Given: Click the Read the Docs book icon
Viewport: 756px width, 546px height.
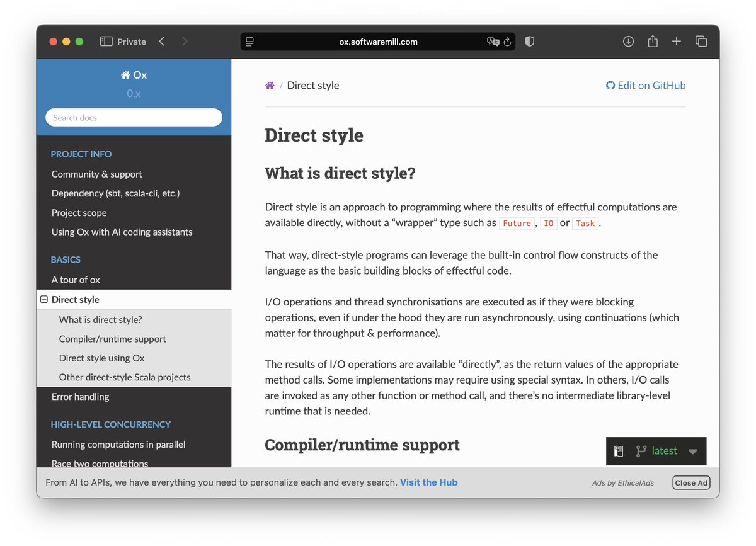Looking at the screenshot, I should (x=619, y=451).
